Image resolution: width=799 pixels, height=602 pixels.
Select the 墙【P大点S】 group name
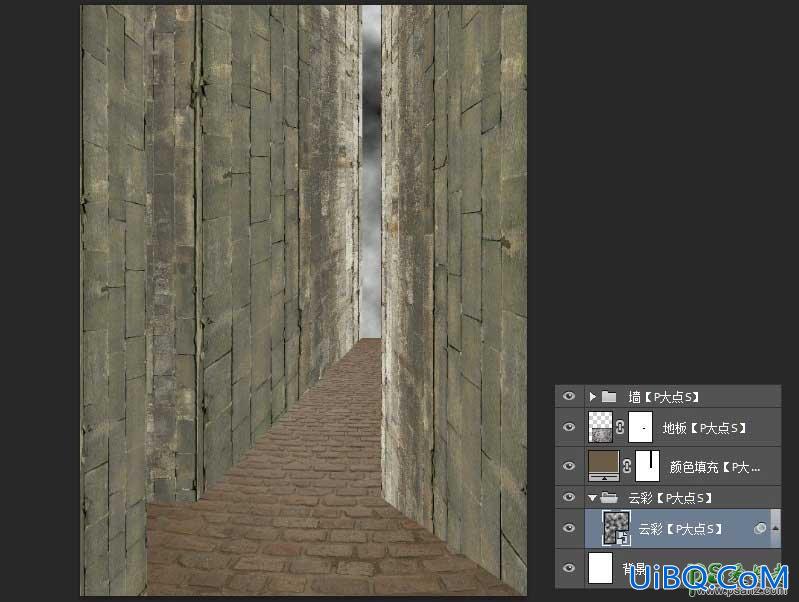click(664, 397)
